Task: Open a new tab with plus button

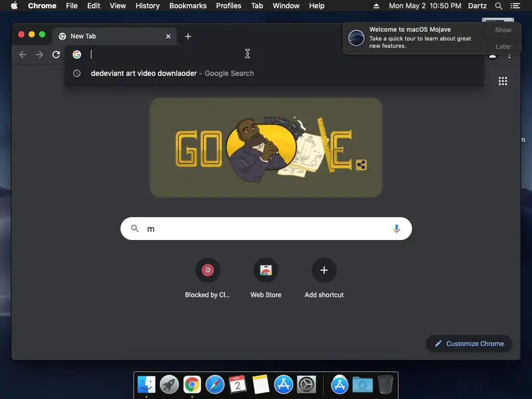Action: click(x=188, y=36)
